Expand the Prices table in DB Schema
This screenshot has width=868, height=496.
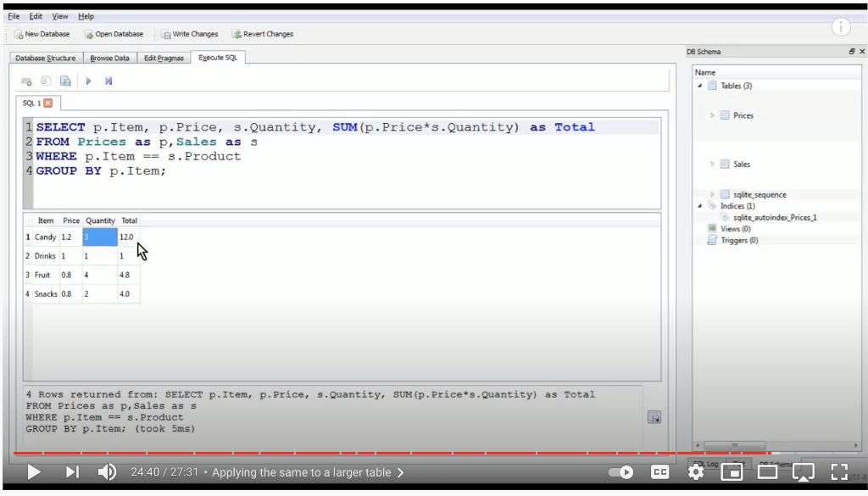(x=711, y=115)
